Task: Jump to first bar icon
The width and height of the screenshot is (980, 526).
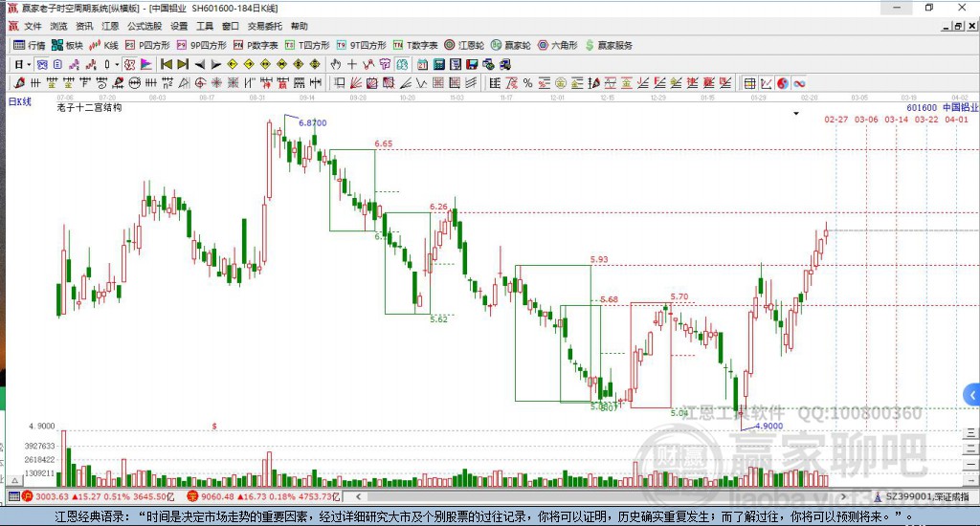Action: point(167,64)
